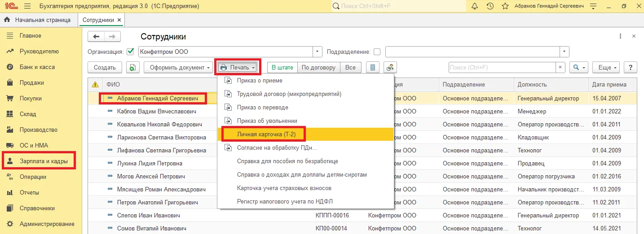Open the history clock icon

click(x=490, y=6)
